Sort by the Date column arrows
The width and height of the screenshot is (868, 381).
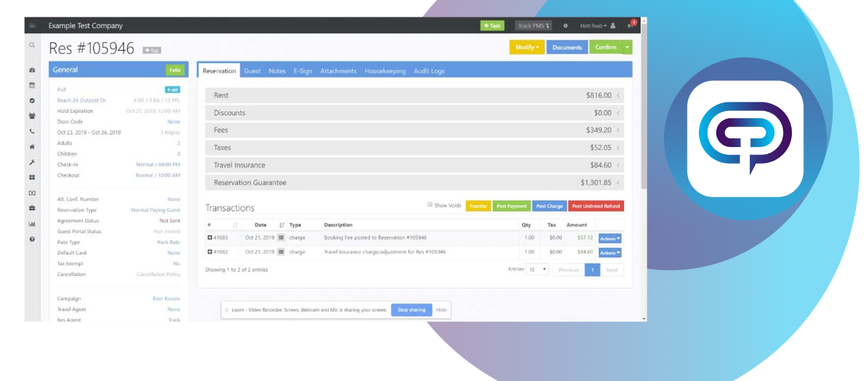[x=281, y=225]
